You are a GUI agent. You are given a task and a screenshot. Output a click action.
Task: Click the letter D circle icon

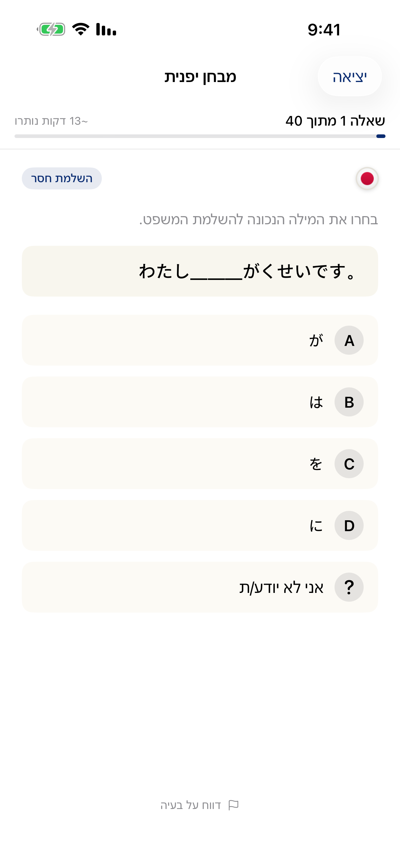349,526
